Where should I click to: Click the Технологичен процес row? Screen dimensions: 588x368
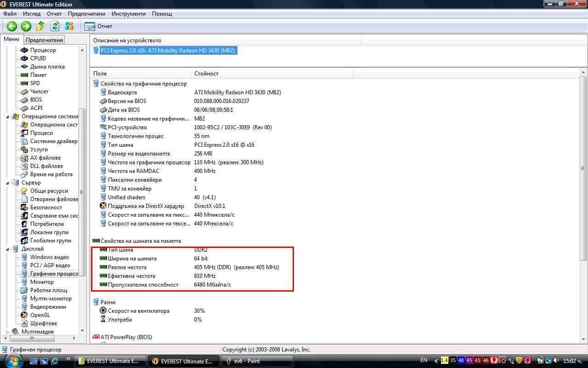coord(155,136)
